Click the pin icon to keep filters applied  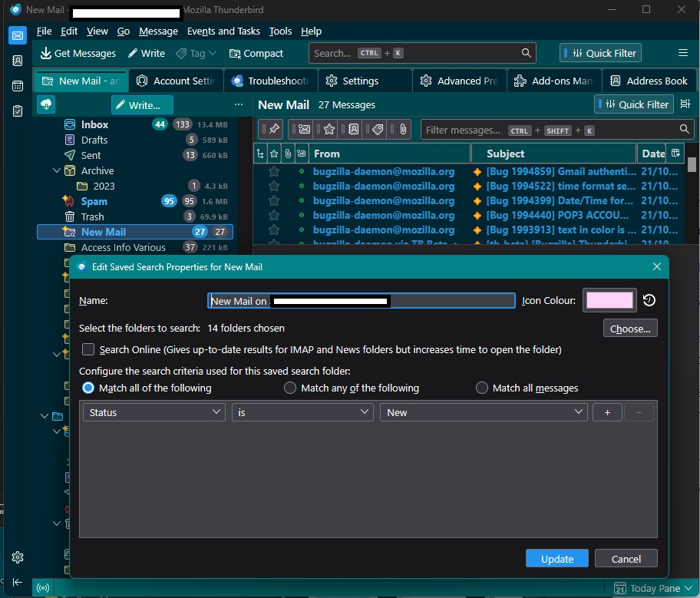click(272, 130)
